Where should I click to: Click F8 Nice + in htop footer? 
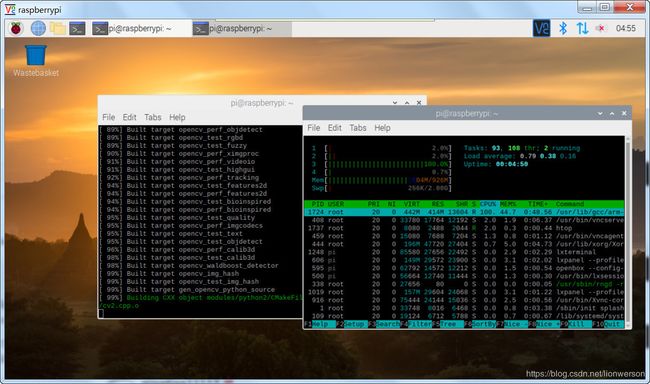544,324
